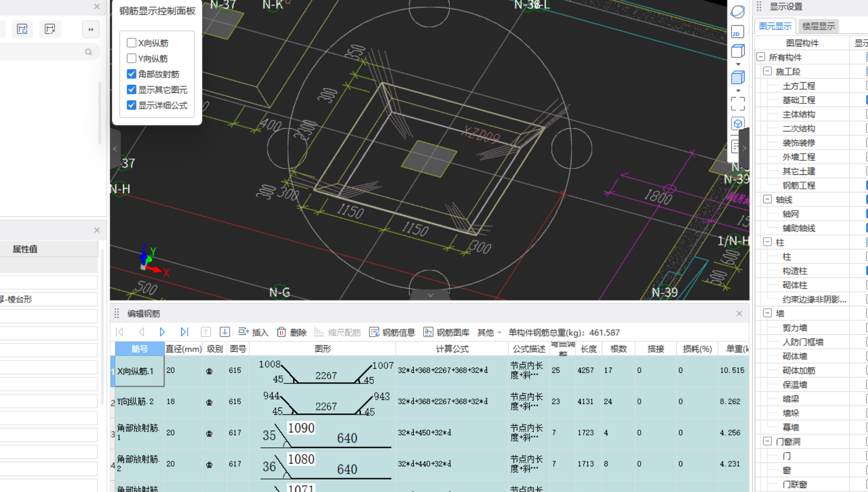Open 钢筋图库 library
The width and height of the screenshot is (868, 492).
pyautogui.click(x=446, y=333)
